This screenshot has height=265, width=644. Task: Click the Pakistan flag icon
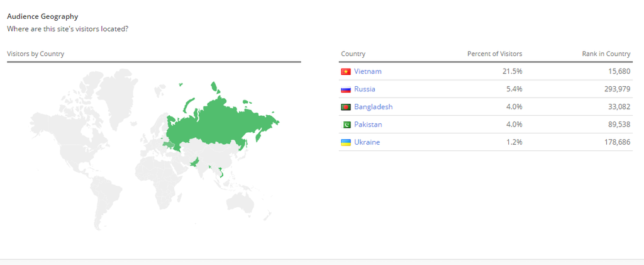[345, 125]
